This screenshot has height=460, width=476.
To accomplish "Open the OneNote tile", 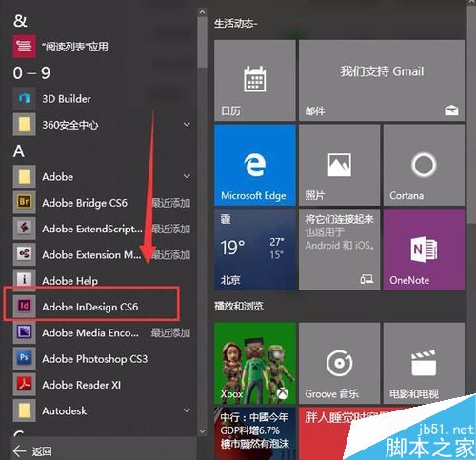I will point(424,250).
